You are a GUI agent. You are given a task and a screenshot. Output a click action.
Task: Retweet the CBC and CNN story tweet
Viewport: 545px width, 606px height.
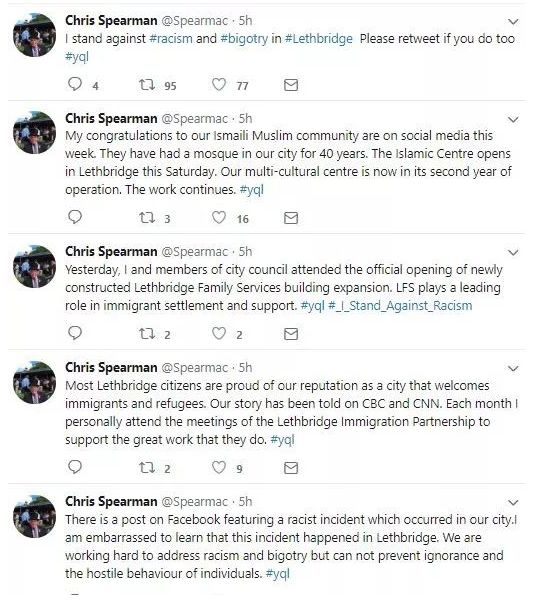(x=147, y=468)
